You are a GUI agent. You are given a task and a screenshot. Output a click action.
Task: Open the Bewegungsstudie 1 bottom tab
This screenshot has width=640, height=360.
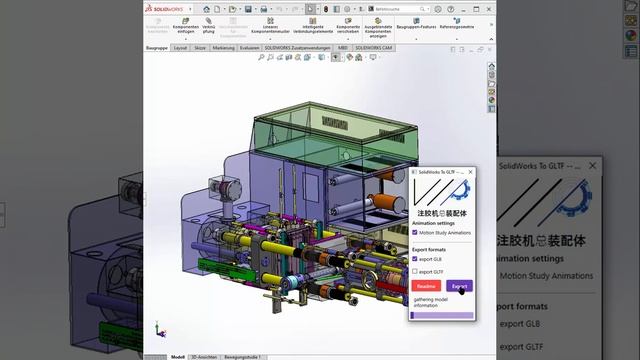click(x=242, y=357)
